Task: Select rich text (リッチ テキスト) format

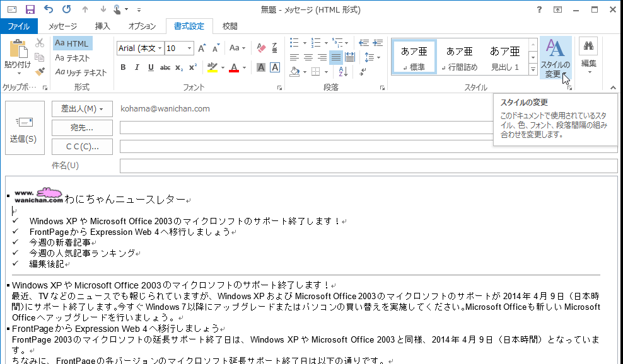Action: pyautogui.click(x=81, y=72)
